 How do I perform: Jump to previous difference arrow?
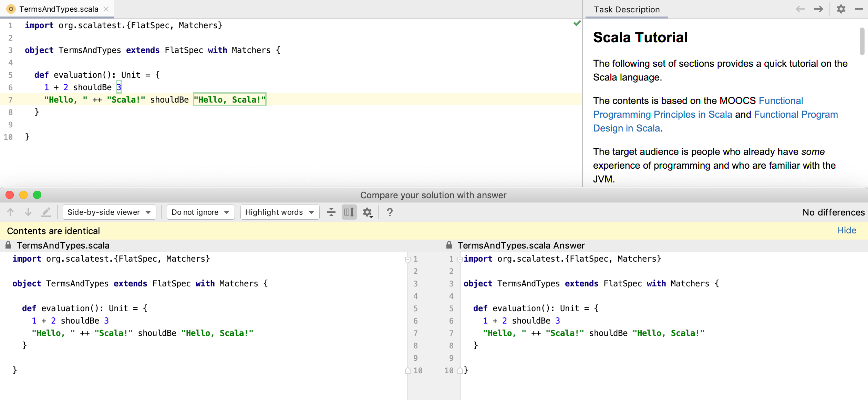click(10, 212)
